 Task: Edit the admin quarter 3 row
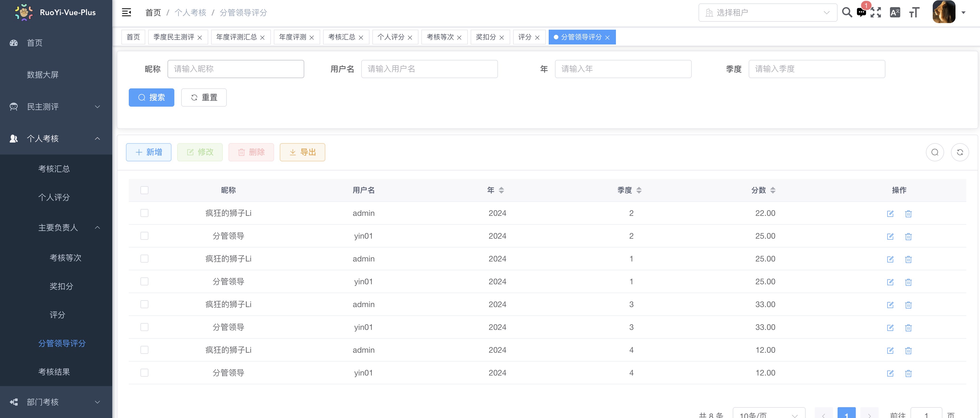890,305
